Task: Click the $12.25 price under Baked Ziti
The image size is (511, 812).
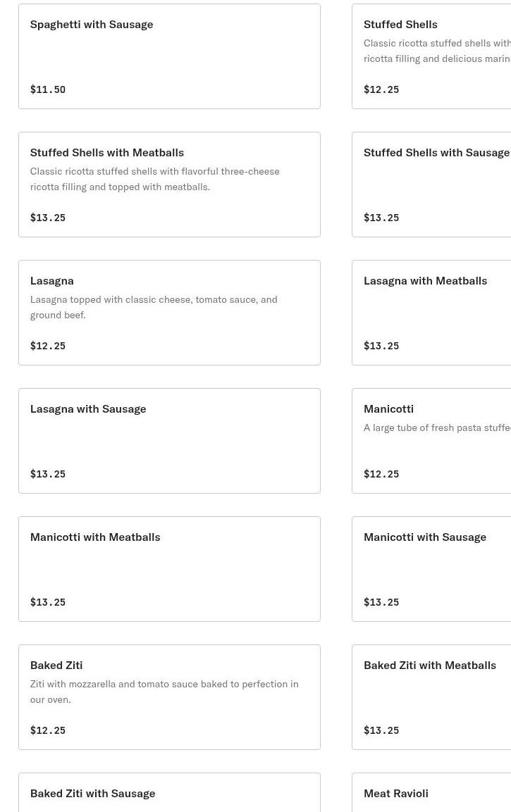Action: click(x=48, y=731)
